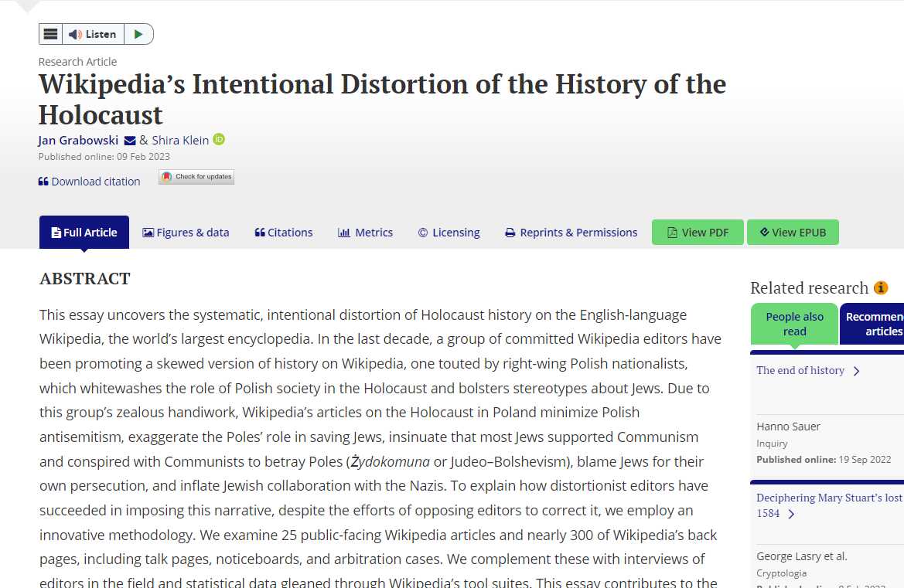Open Shira Klein's ORCID icon
Image resolution: width=904 pixels, height=588 pixels.
coord(219,139)
